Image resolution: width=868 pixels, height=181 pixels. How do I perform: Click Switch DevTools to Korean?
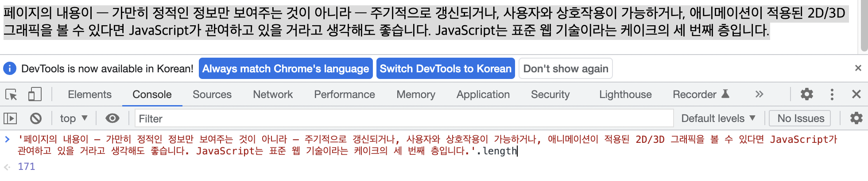(446, 68)
